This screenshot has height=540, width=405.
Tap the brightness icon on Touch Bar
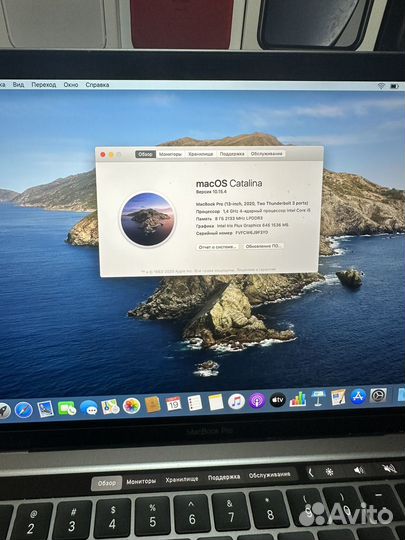[330, 472]
